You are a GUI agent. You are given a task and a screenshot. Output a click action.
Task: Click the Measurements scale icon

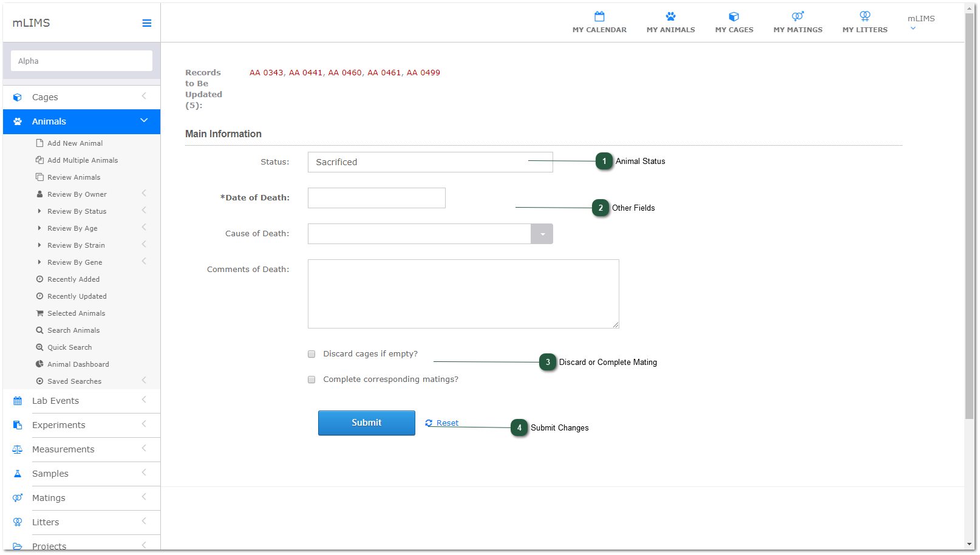(18, 449)
